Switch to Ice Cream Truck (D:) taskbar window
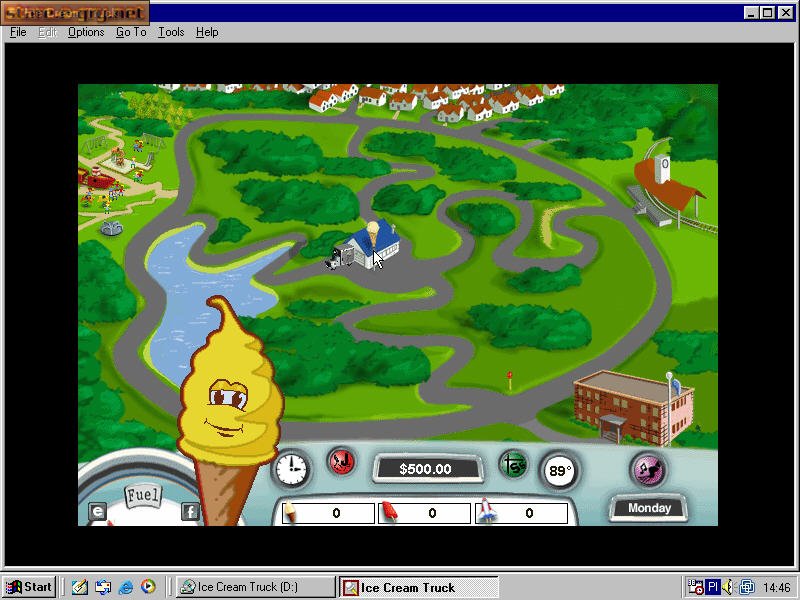Screen dimensions: 800x600 click(256, 587)
